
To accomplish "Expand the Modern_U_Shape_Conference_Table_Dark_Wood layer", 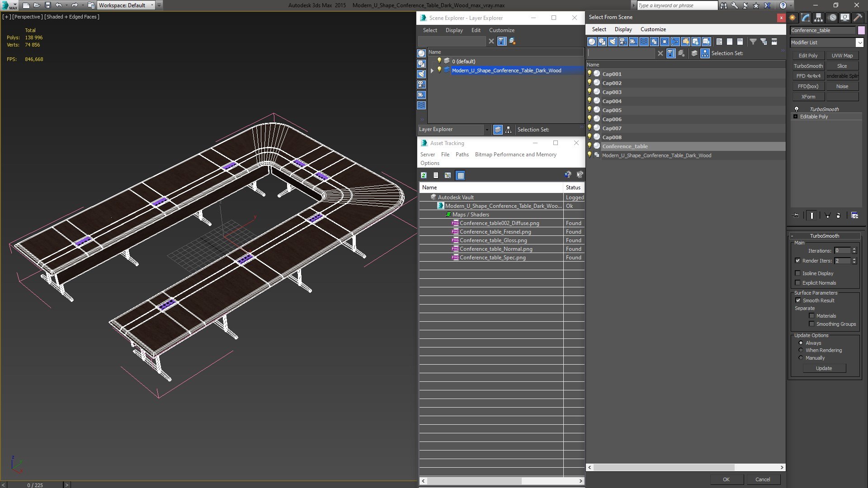I will point(432,70).
